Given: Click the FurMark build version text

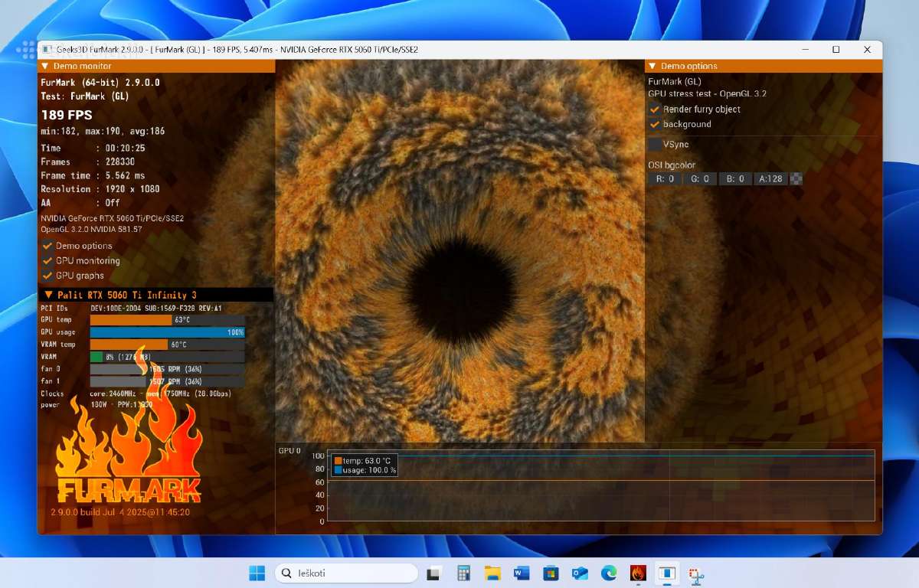Looking at the screenshot, I should click(120, 512).
